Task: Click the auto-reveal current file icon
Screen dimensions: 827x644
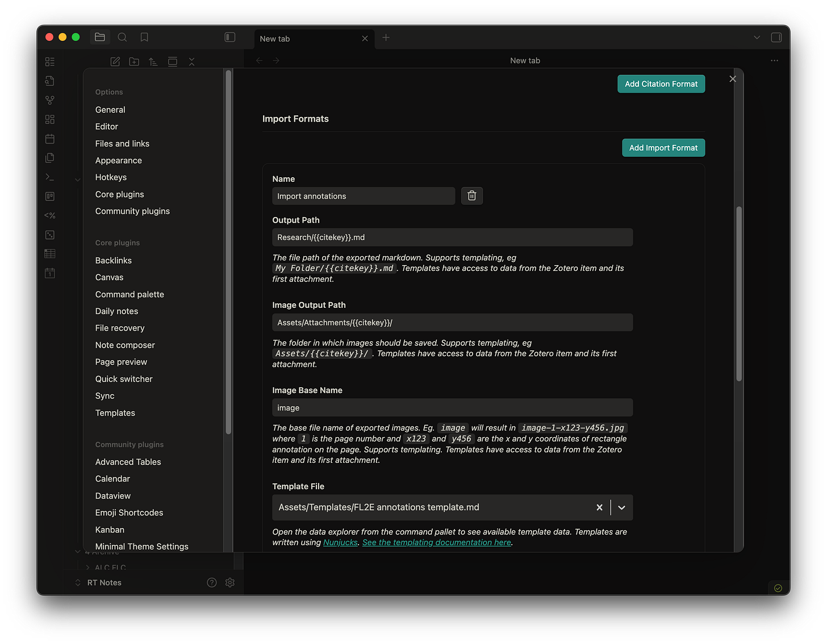Action: (x=173, y=61)
